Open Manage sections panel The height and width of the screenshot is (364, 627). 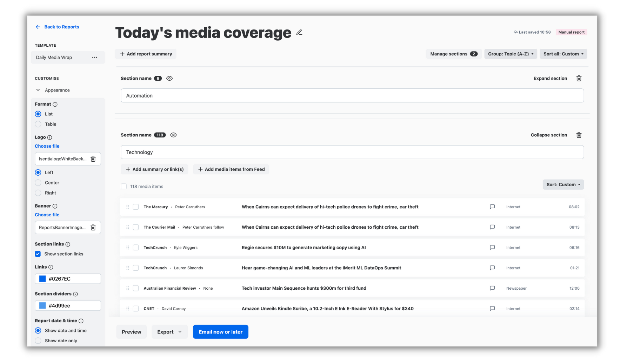point(453,54)
